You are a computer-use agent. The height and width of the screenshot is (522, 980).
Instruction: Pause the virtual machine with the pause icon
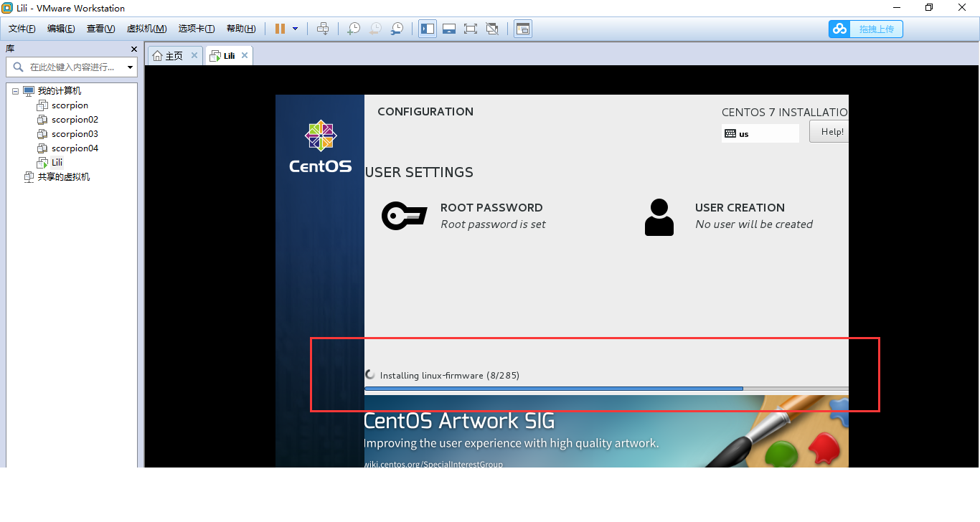pyautogui.click(x=280, y=29)
